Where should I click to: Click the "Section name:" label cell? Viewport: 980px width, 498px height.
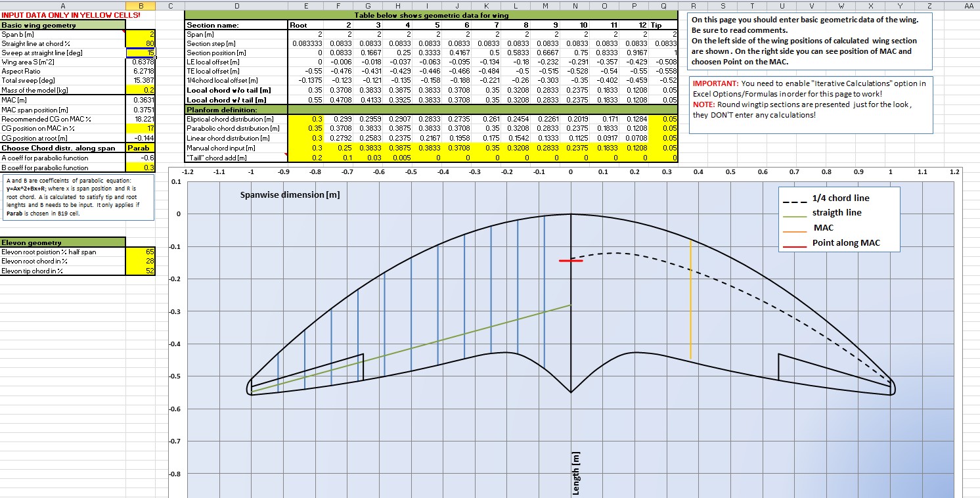(x=237, y=25)
